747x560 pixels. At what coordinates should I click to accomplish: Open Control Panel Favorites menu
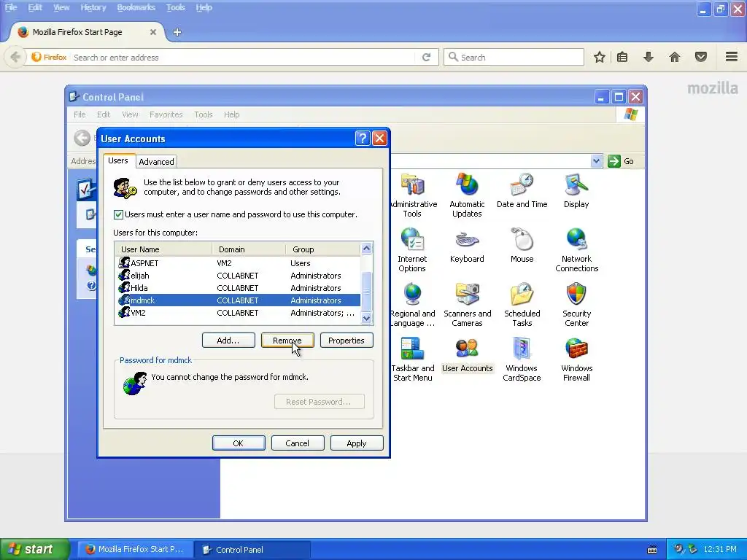166,114
